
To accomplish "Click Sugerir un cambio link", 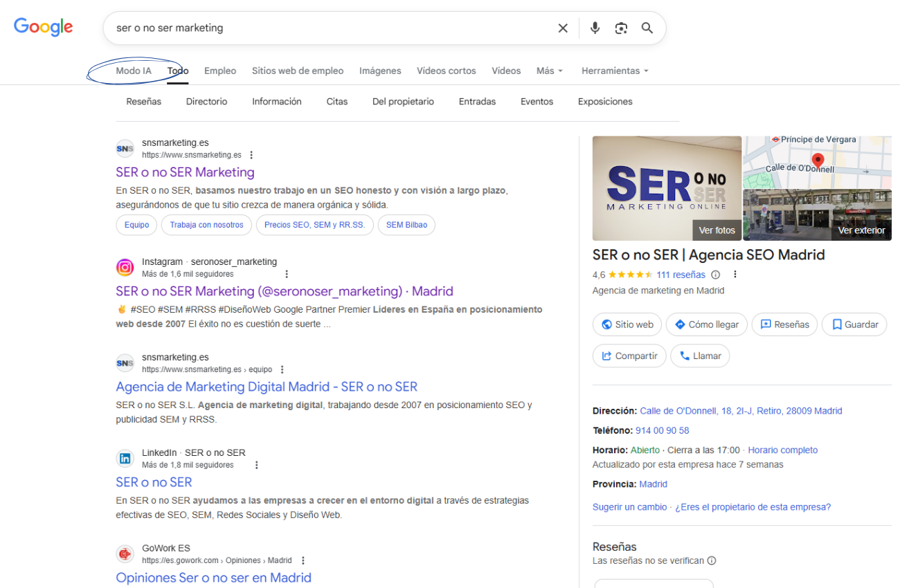I will (629, 507).
